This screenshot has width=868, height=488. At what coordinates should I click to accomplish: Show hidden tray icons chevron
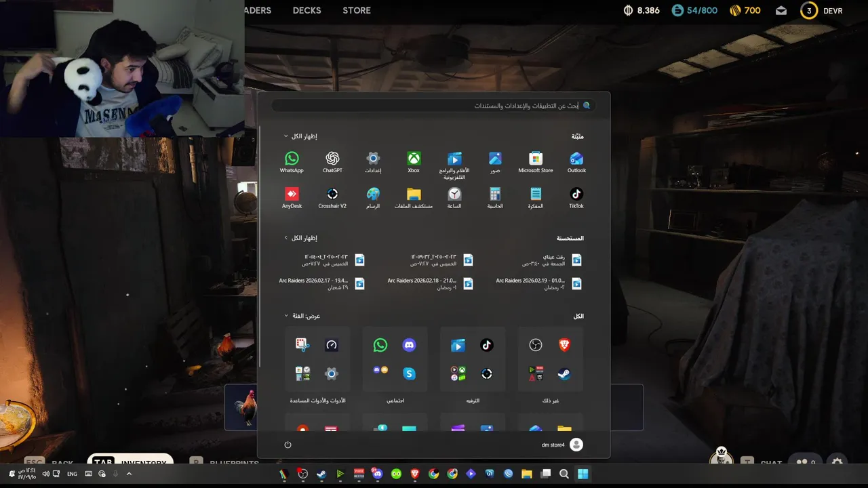129,474
